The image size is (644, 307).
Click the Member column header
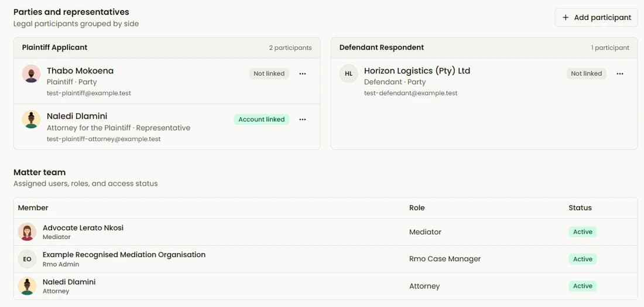tap(33, 208)
